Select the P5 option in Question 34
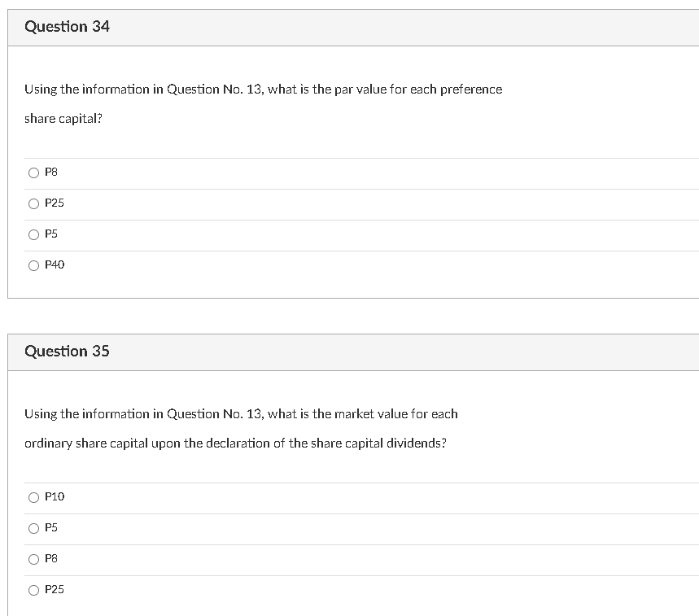This screenshot has width=699, height=616. [x=33, y=234]
